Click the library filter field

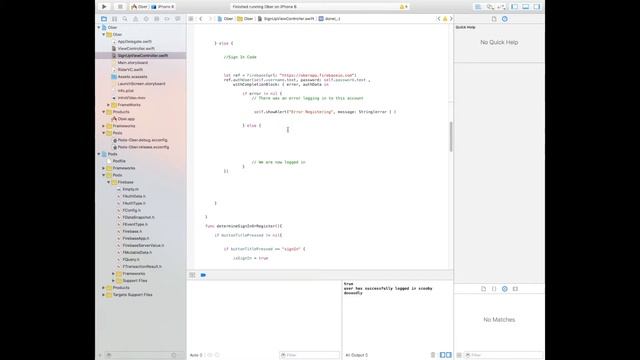504,355
